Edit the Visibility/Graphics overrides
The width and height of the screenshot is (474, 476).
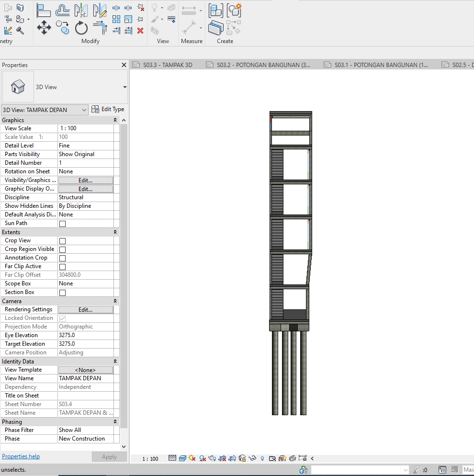pyautogui.click(x=86, y=180)
